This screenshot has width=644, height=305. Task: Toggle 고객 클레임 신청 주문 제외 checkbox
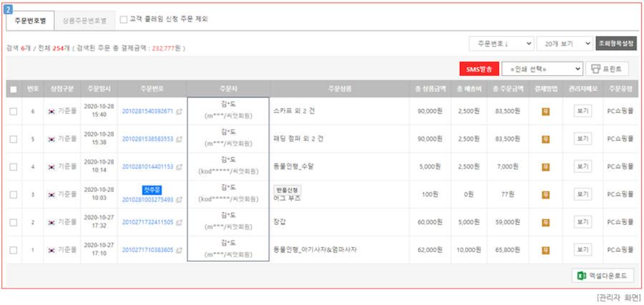pos(124,19)
